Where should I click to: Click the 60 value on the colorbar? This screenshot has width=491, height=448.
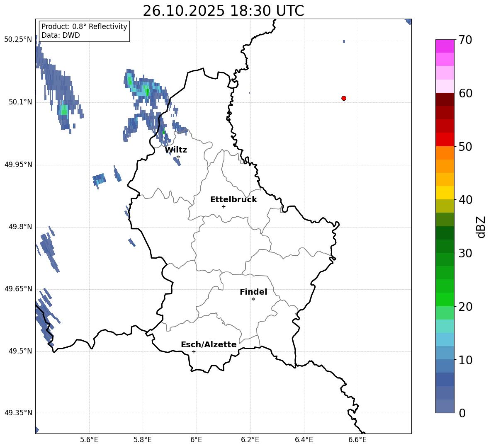pyautogui.click(x=465, y=93)
